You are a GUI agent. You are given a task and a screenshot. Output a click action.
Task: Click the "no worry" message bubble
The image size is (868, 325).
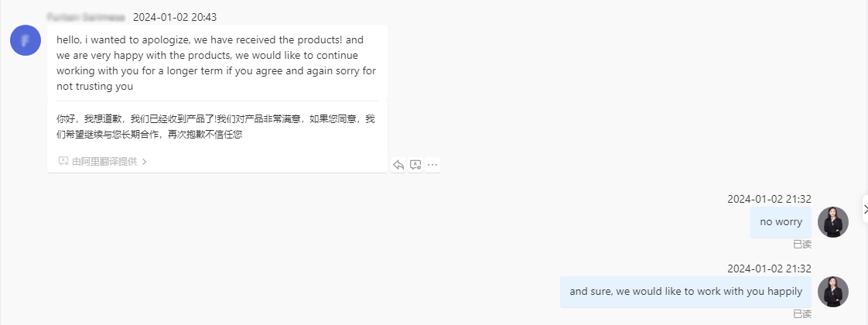tap(781, 222)
